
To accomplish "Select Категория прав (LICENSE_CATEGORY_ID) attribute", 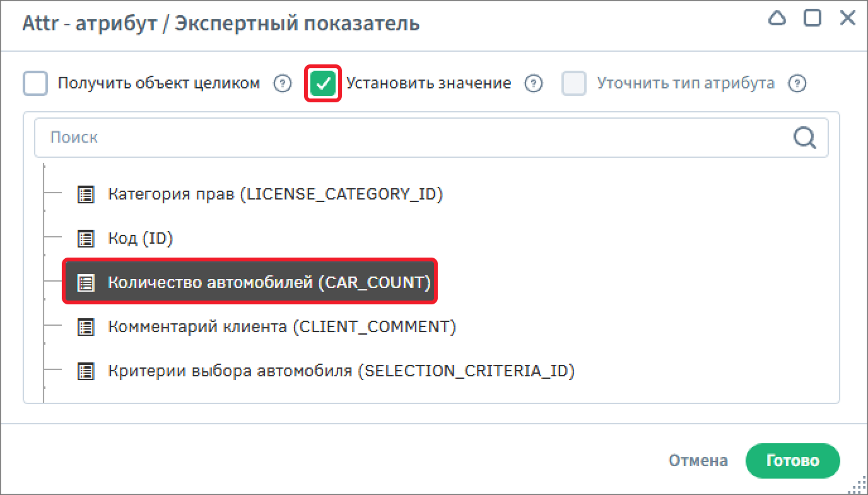I will coord(275,194).
